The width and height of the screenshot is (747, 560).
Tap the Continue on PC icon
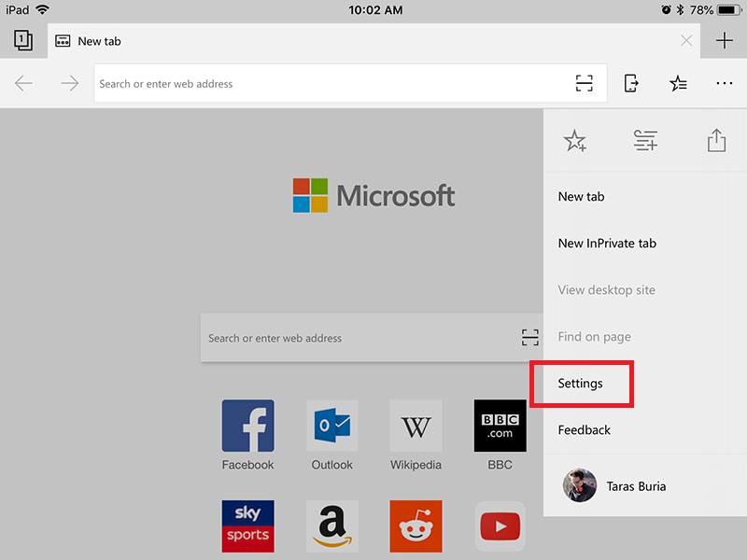pos(631,83)
